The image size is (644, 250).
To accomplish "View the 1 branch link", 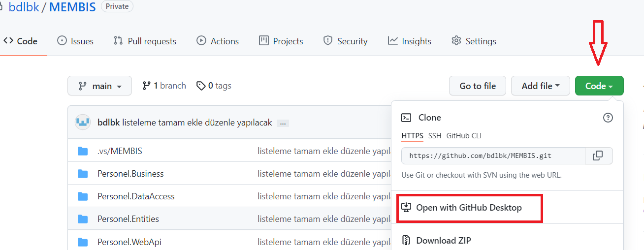I will click(164, 86).
